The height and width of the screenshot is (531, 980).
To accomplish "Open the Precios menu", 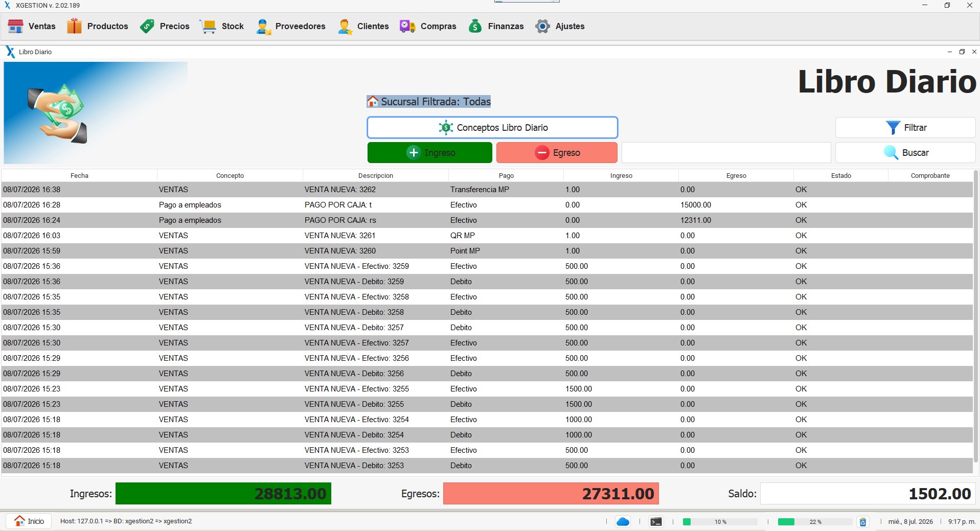I will click(164, 26).
